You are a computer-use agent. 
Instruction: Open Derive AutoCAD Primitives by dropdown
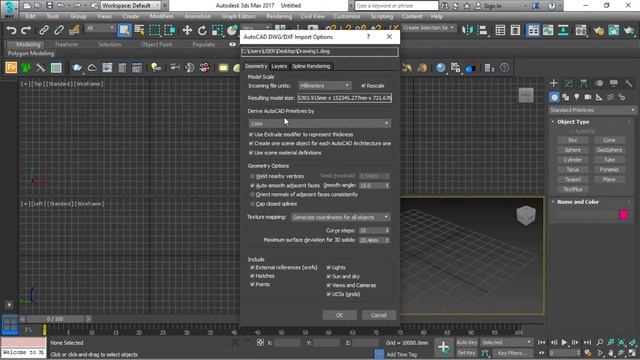pos(320,123)
